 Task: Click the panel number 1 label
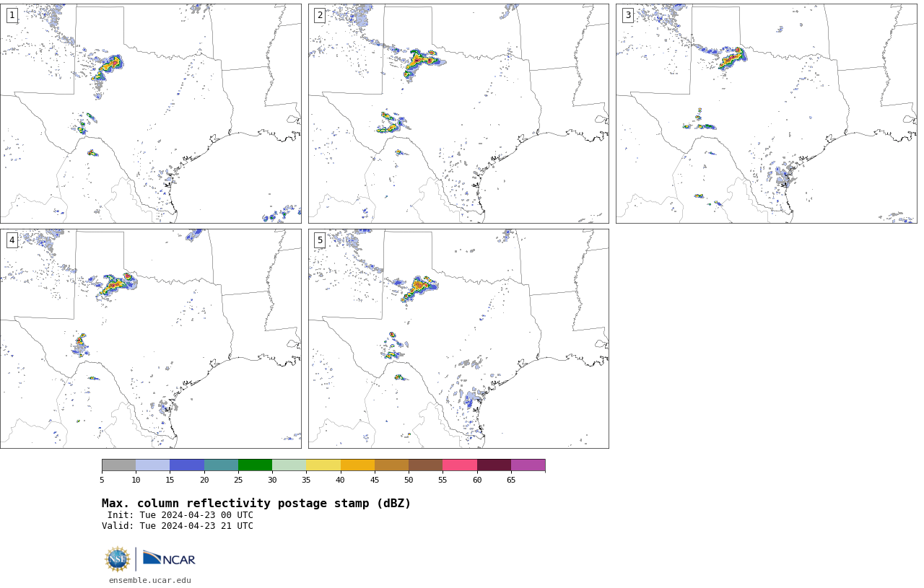coord(12,15)
